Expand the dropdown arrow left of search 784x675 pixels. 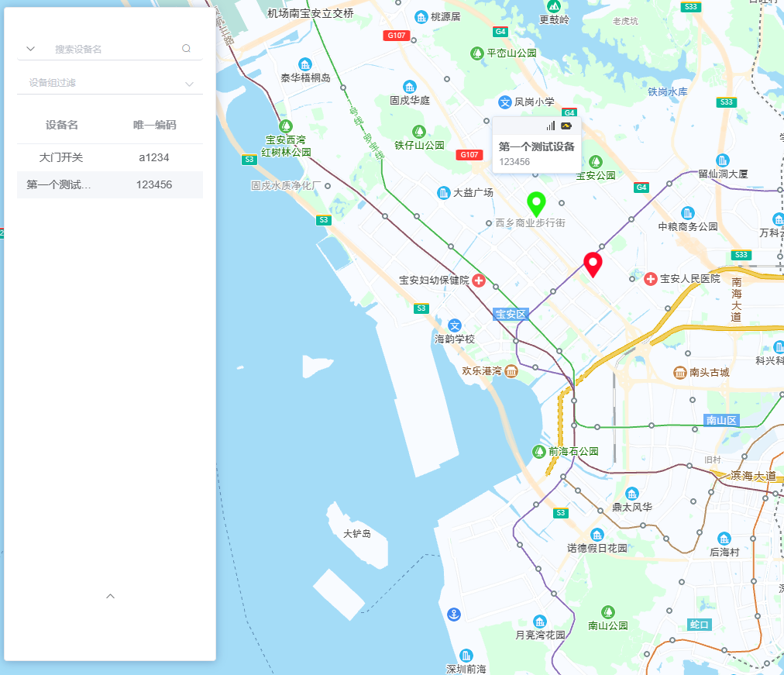(x=31, y=49)
